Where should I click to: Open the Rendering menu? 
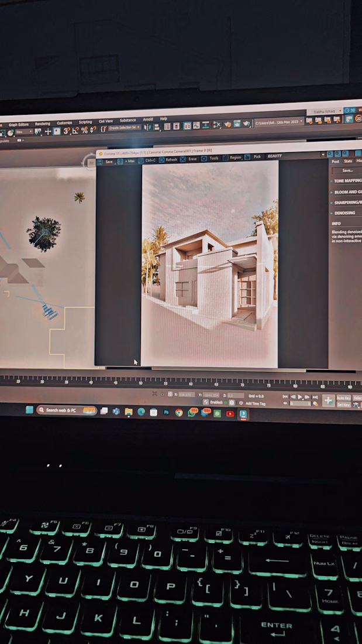click(x=42, y=124)
